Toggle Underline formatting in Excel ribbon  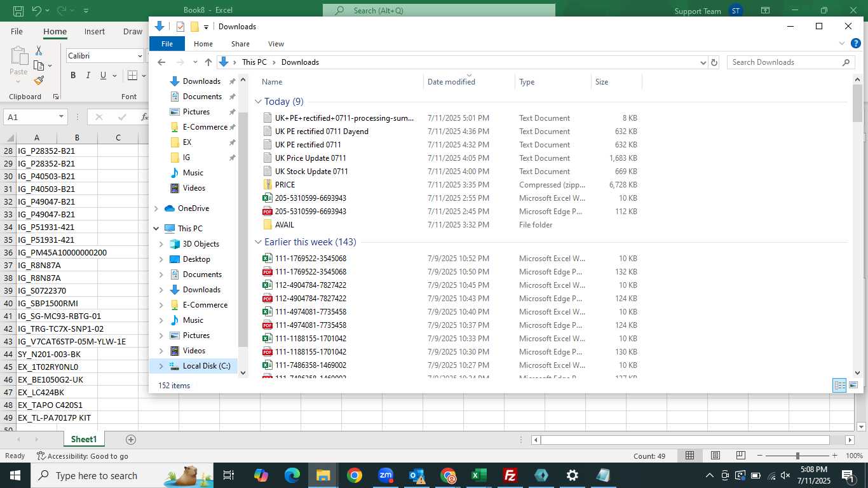104,76
